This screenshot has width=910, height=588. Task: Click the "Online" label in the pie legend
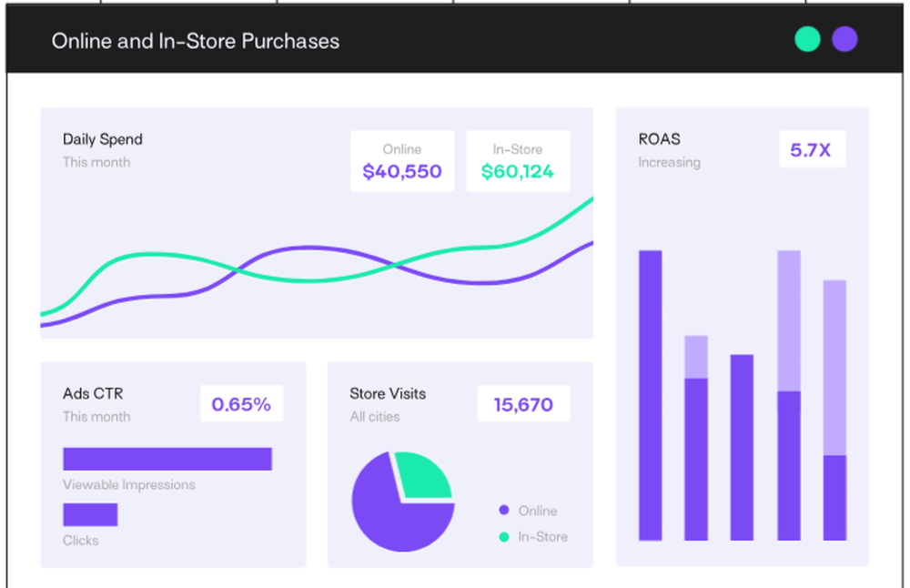coord(538,511)
